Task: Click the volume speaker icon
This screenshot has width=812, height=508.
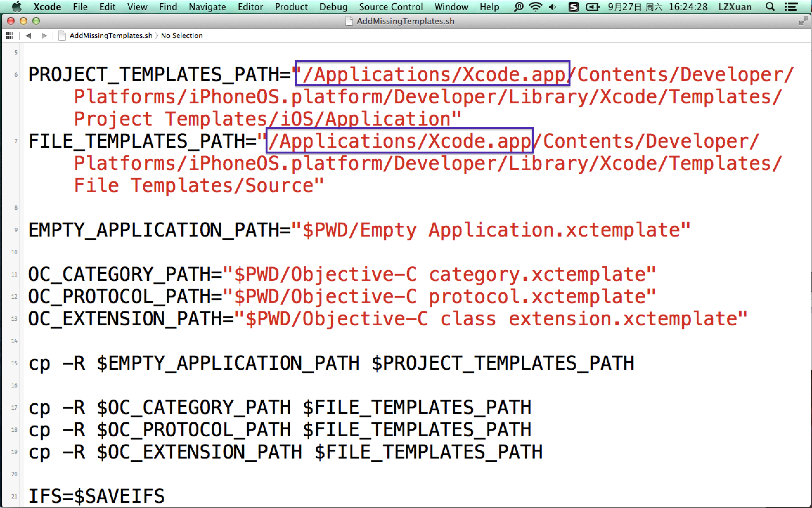Action: [552, 7]
